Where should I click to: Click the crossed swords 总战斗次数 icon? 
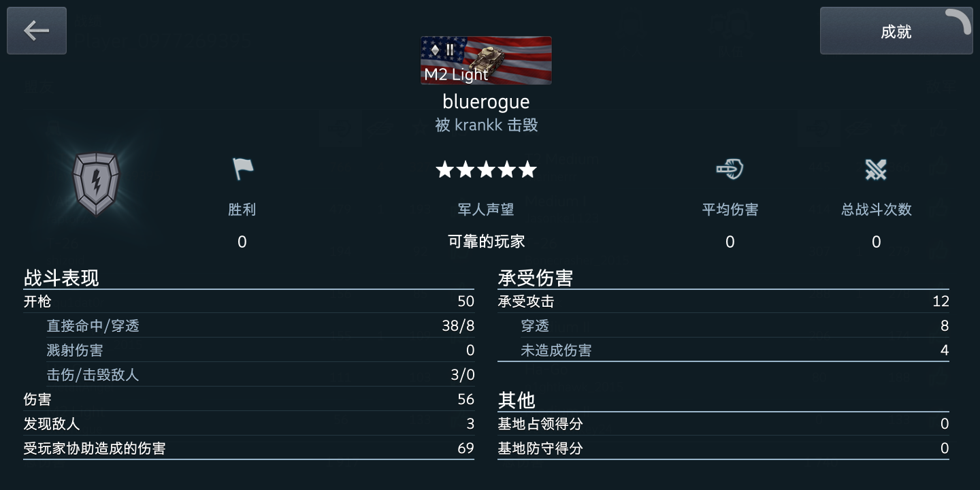click(x=876, y=169)
